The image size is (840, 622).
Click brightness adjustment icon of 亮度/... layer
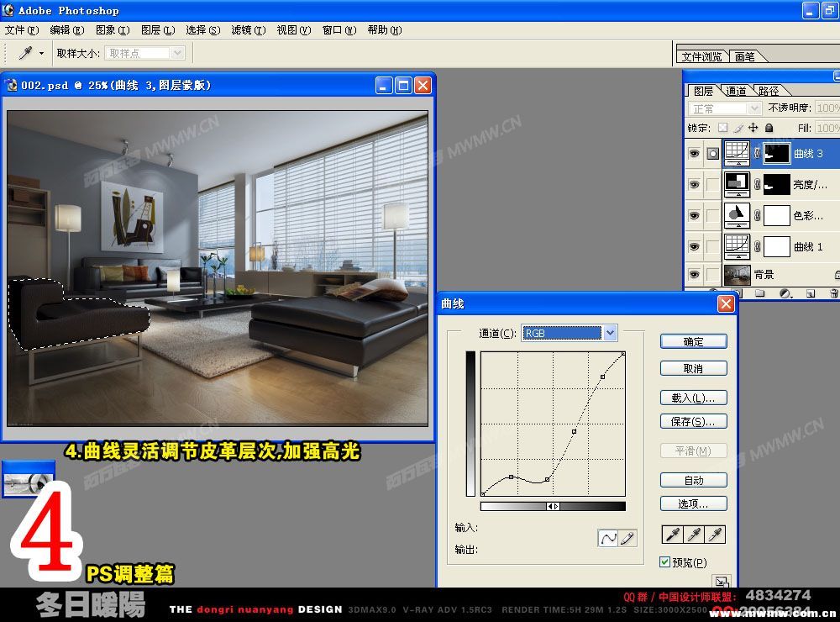737,184
